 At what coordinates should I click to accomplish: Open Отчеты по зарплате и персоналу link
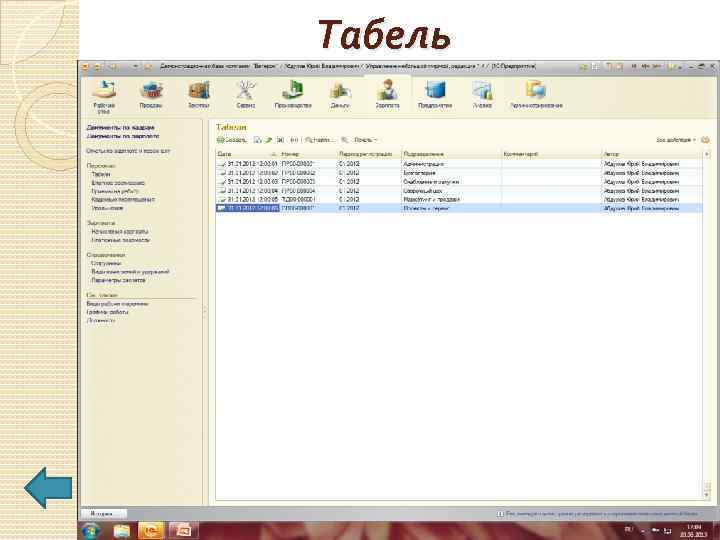[128, 151]
